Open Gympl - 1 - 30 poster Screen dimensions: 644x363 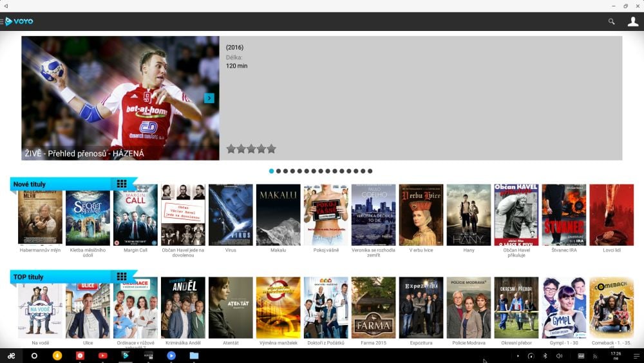(x=564, y=308)
